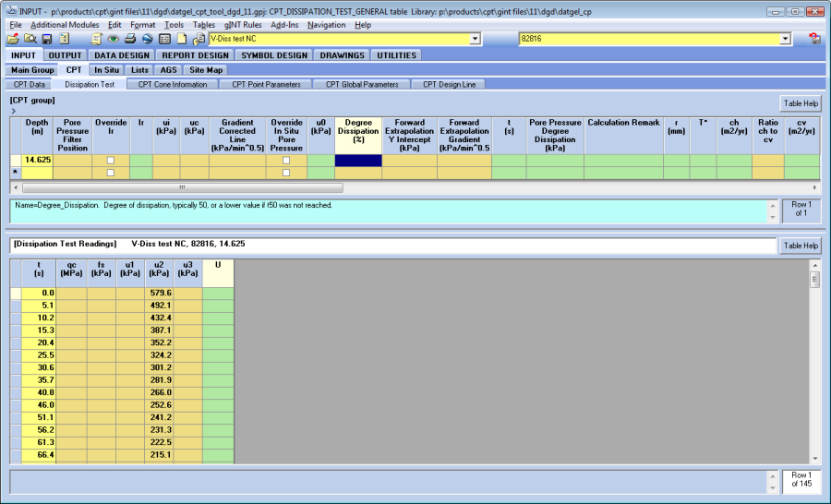This screenshot has height=504, width=831.
Task: Click the open project folder icon
Action: point(12,39)
